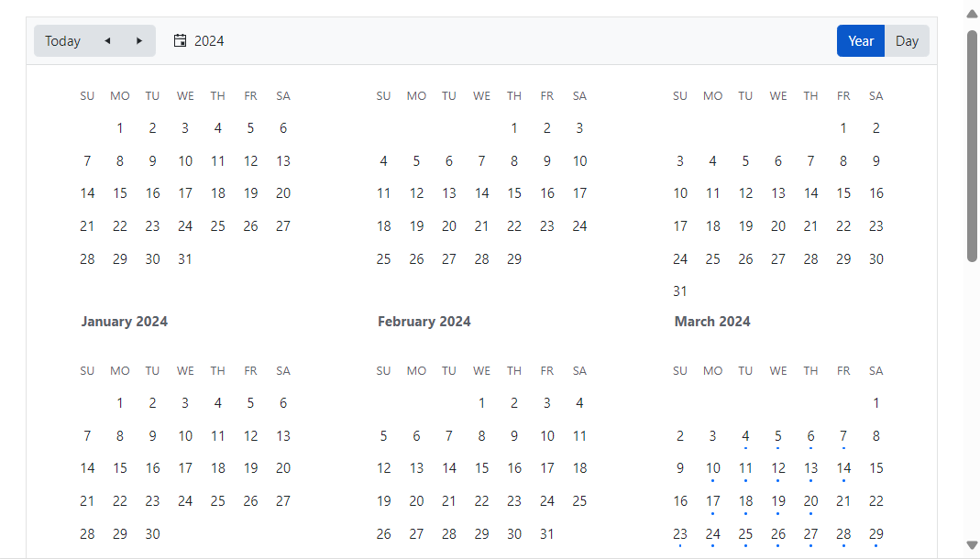The width and height of the screenshot is (980, 559).
Task: Open the March 2024 month label
Action: pyautogui.click(x=712, y=322)
